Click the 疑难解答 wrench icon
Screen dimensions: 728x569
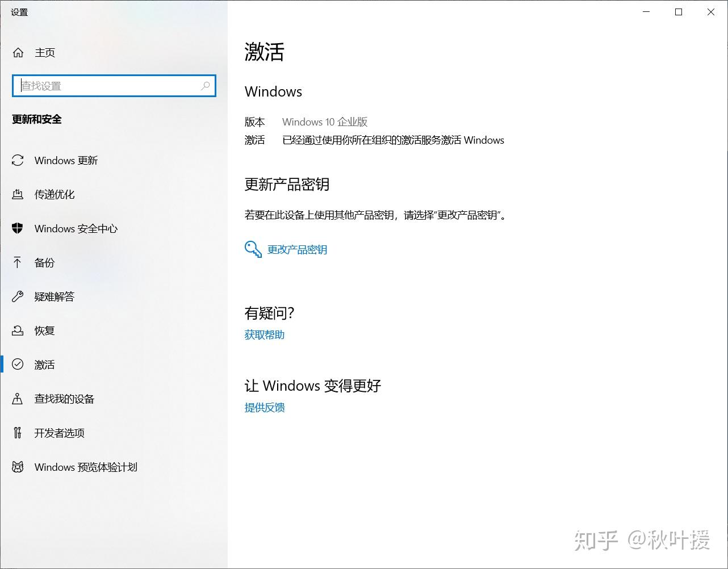pos(18,297)
